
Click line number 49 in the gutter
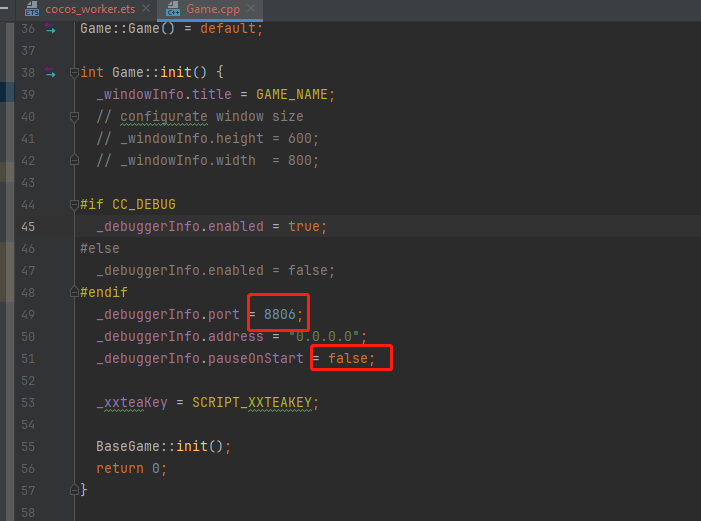(x=28, y=315)
